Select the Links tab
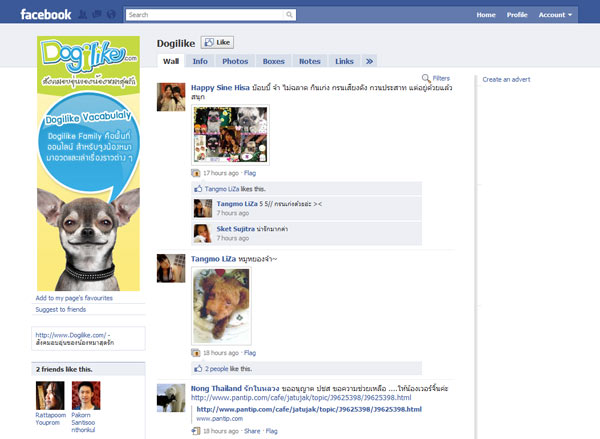 coord(344,61)
